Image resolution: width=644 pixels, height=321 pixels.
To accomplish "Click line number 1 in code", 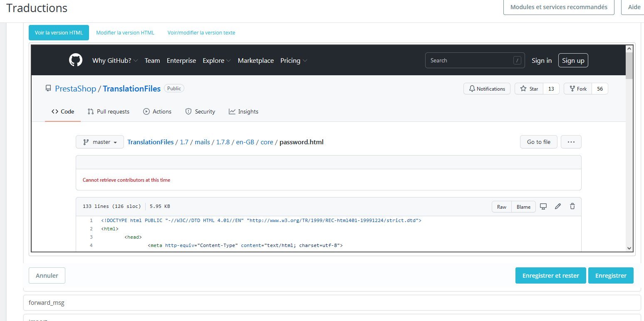I will pyautogui.click(x=91, y=220).
